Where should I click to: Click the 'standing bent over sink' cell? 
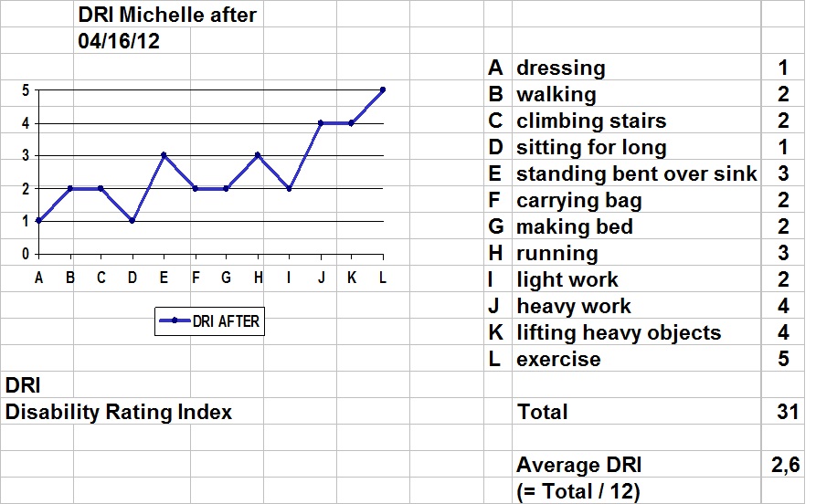click(x=636, y=173)
